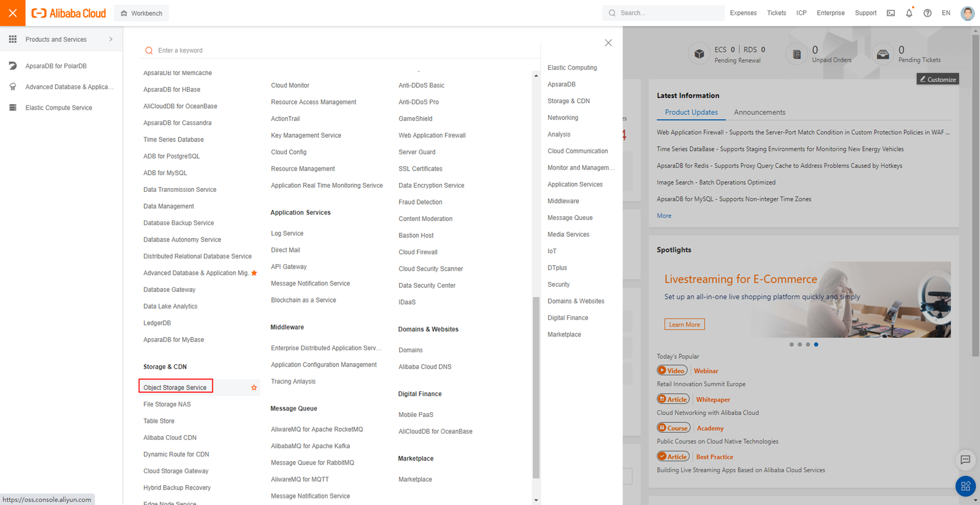Click the Course badge for Academy
This screenshot has width=980, height=505.
click(673, 428)
